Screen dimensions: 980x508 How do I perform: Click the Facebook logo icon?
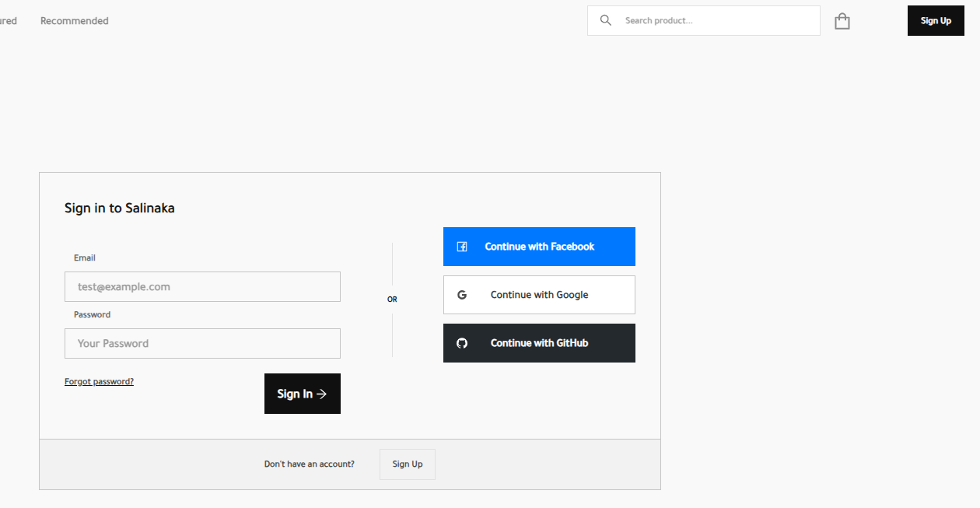click(x=462, y=247)
